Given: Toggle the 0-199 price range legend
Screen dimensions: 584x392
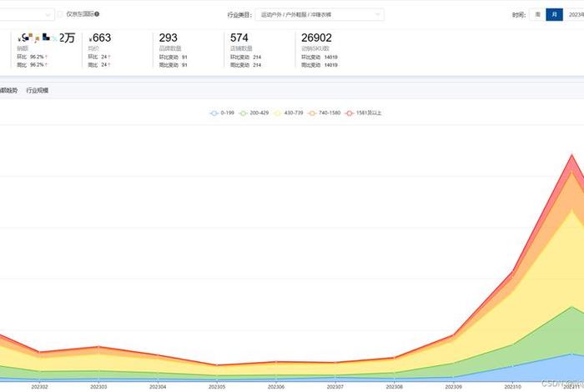Looking at the screenshot, I should (223, 113).
